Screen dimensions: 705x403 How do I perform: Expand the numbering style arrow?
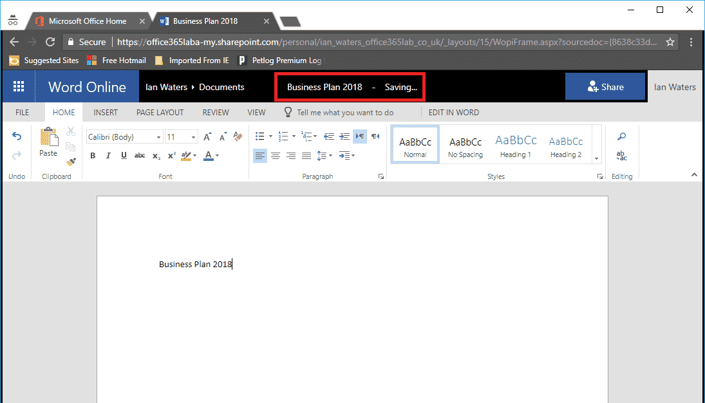coord(294,136)
